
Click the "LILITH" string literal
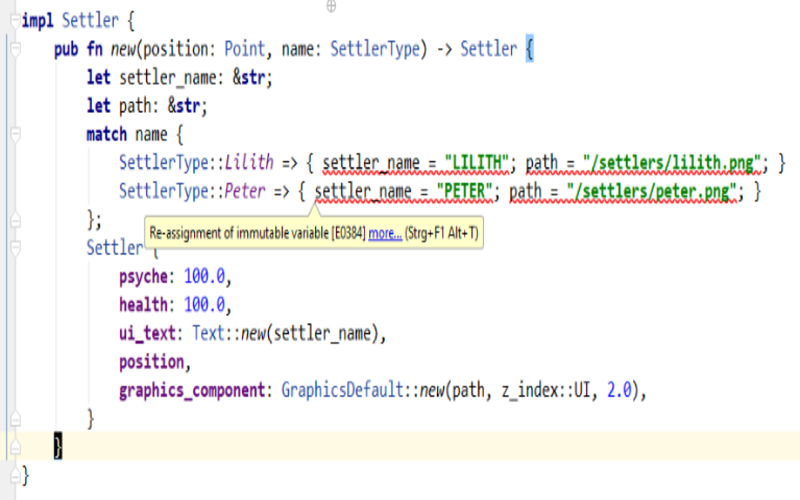point(477,163)
